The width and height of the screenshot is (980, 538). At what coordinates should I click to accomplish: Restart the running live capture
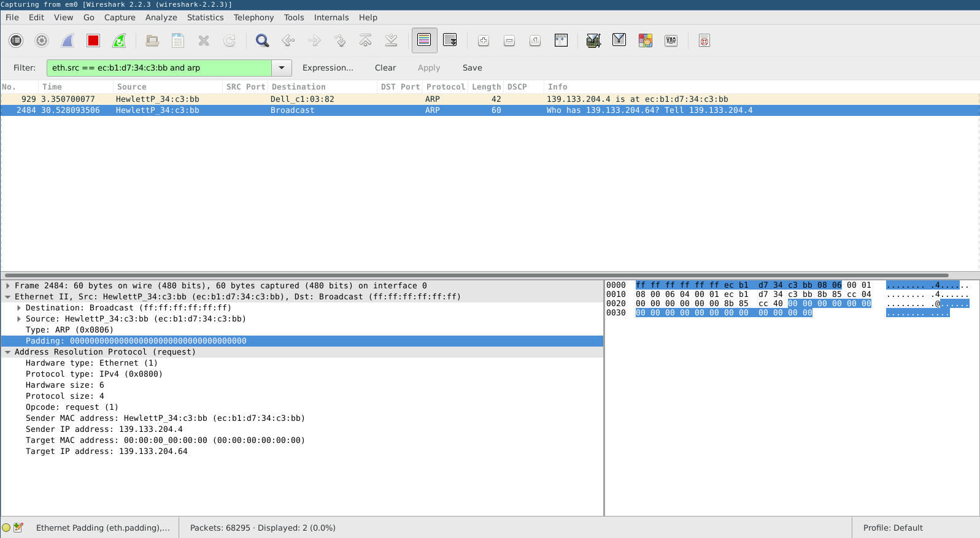pyautogui.click(x=119, y=41)
